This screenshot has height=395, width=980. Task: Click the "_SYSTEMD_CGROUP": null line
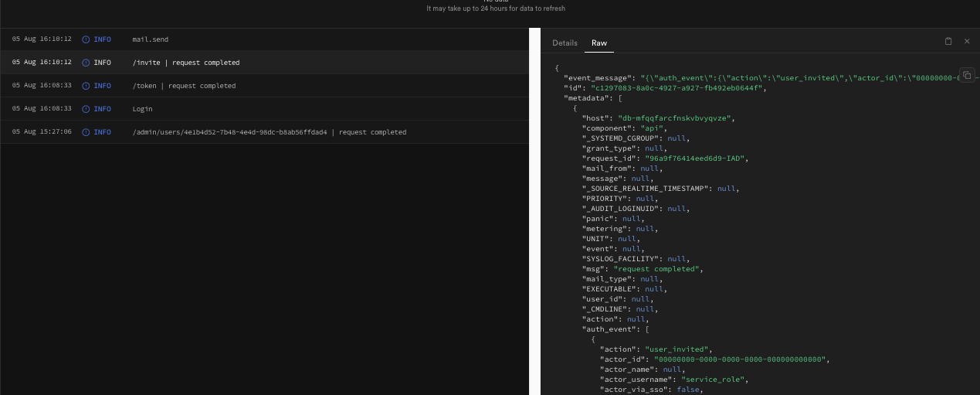click(635, 138)
